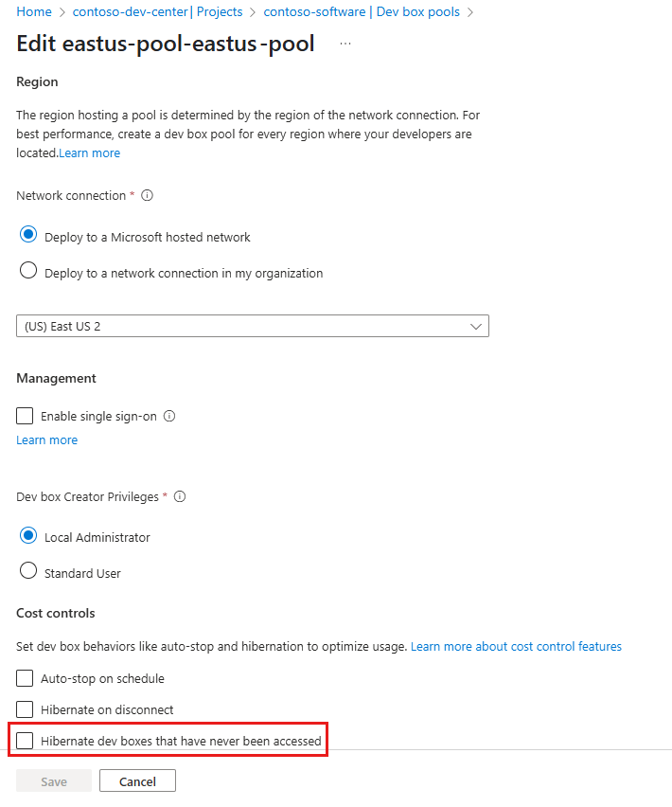Check Hibernate dev boxes never accessed
672x807 pixels.
(x=23, y=740)
